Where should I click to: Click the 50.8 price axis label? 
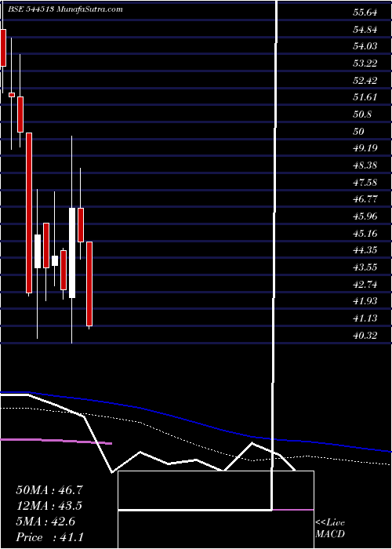coord(362,115)
